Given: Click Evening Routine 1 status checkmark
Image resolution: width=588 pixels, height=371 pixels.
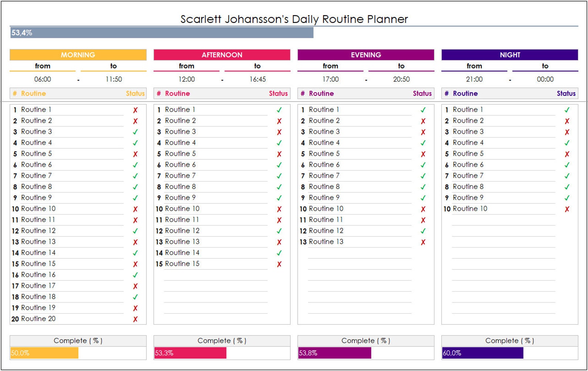Looking at the screenshot, I should tap(423, 110).
